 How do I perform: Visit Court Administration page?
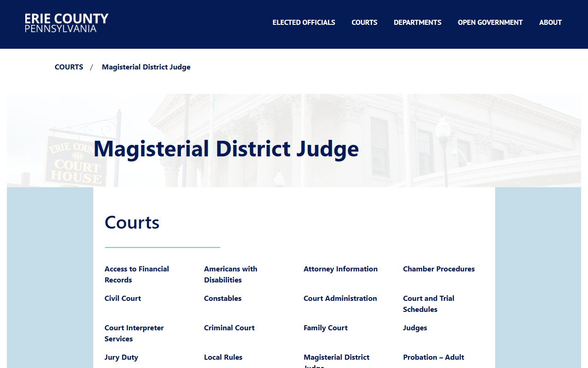coord(340,299)
